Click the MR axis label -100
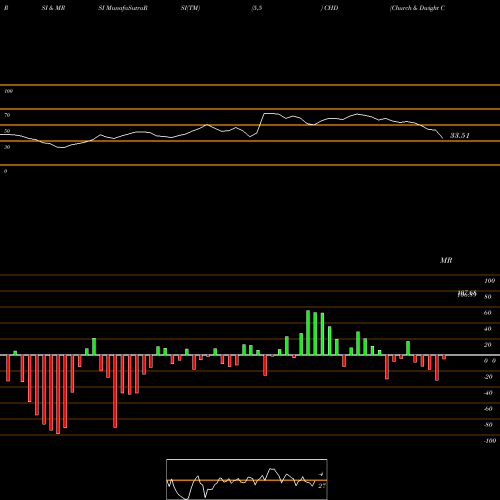 490,441
